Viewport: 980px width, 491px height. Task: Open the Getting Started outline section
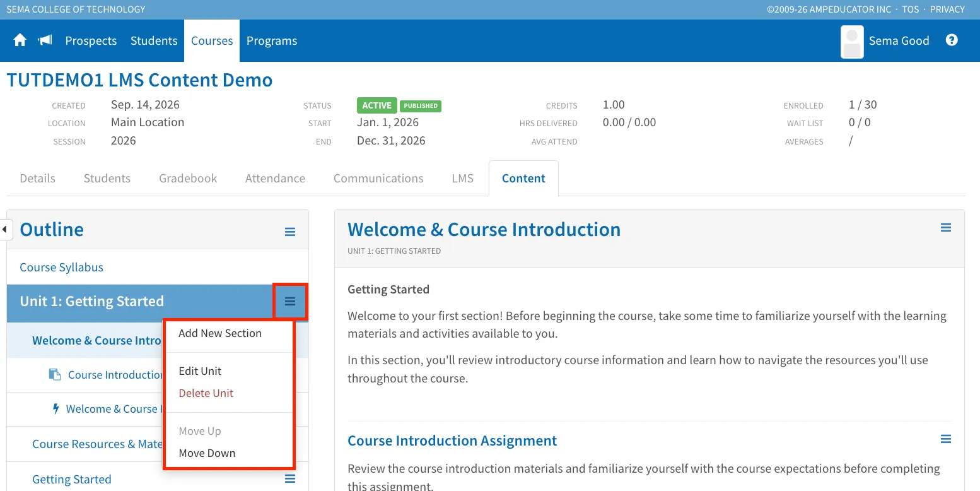click(72, 480)
